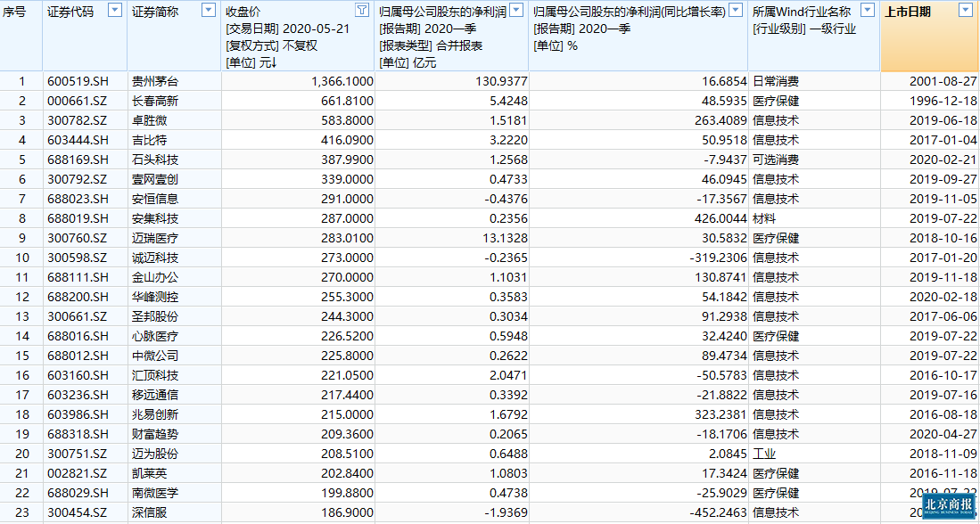Screen dimensions: 980x524
Task: Open the 证券代码 column dropdown arrow
Action: click(115, 10)
